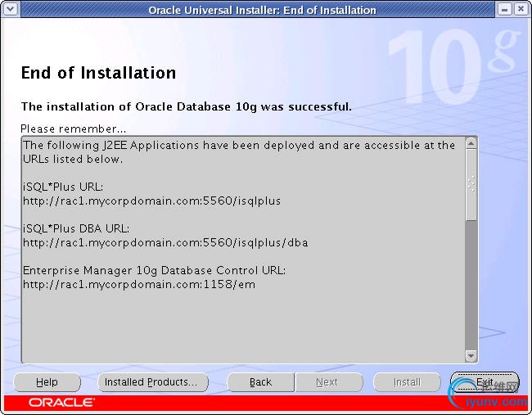Image resolution: width=532 pixels, height=415 pixels.
Task: Click 'The following J2EE Applications' line
Action: (239, 145)
